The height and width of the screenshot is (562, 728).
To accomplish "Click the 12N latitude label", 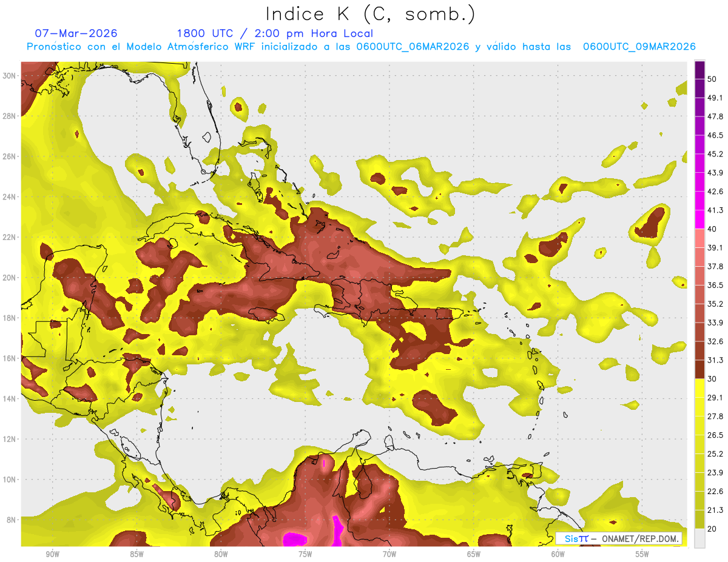I will tap(10, 438).
